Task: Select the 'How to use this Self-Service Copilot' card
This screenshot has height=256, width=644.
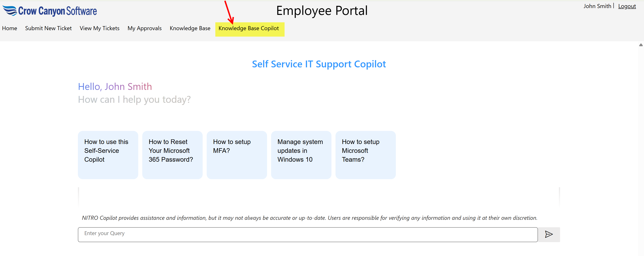Action: 108,155
